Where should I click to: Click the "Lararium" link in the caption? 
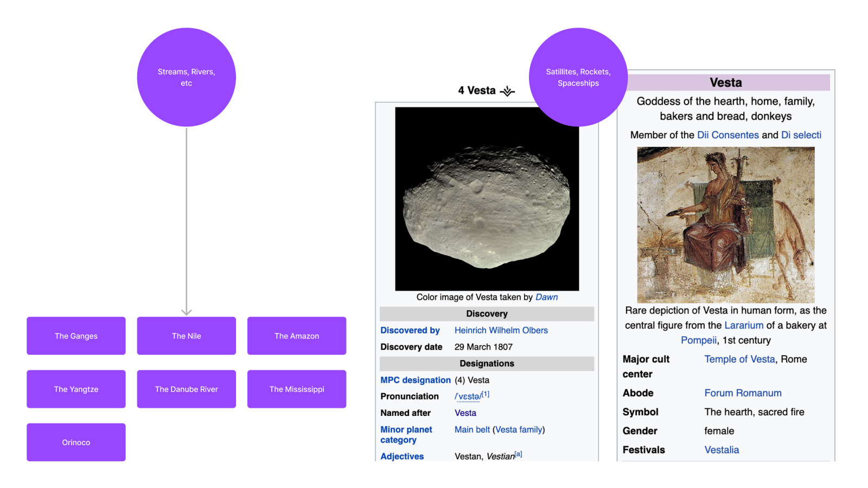(x=744, y=325)
